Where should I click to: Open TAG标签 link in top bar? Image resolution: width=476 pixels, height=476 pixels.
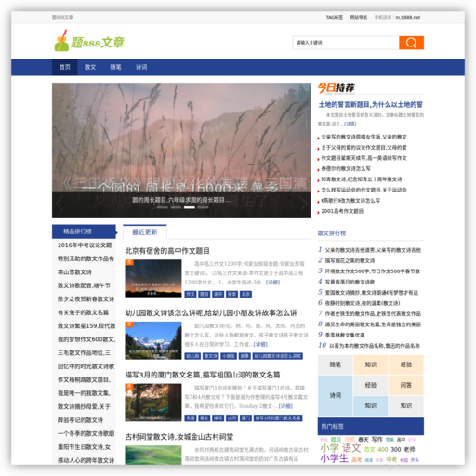(x=335, y=17)
